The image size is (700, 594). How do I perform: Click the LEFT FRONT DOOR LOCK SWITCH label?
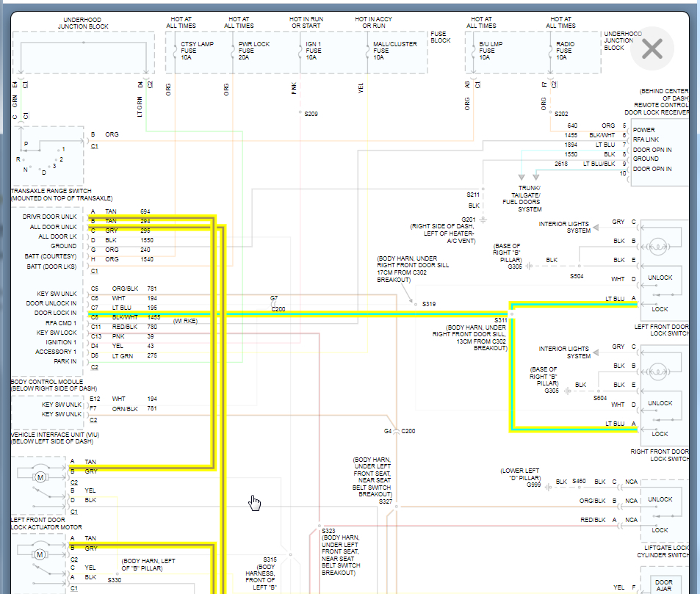662,330
